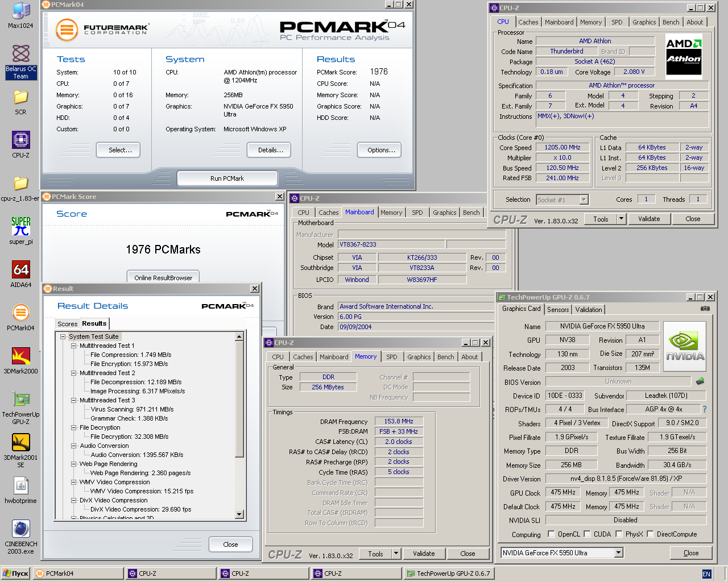
Task: Click the Result Details vertical scrollbar thumb
Action: click(x=239, y=399)
